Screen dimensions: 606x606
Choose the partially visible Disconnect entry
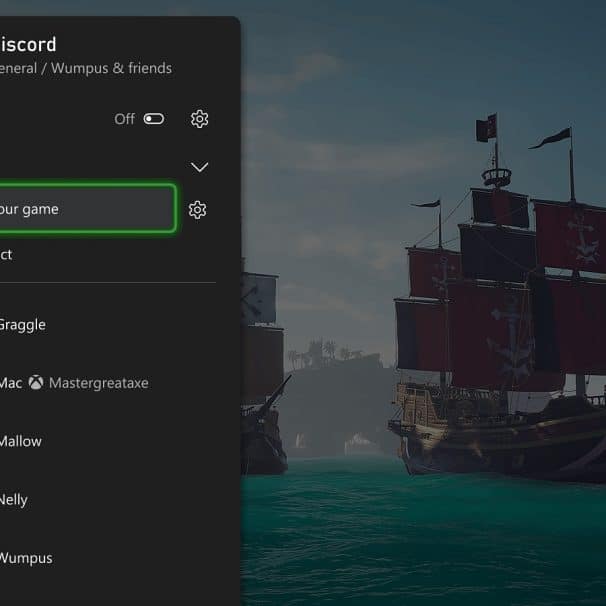[6, 255]
